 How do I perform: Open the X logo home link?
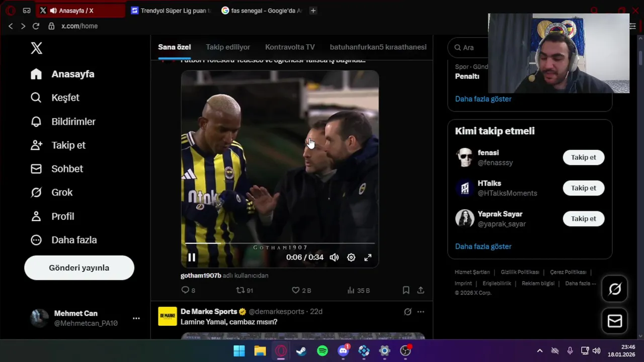pos(36,48)
